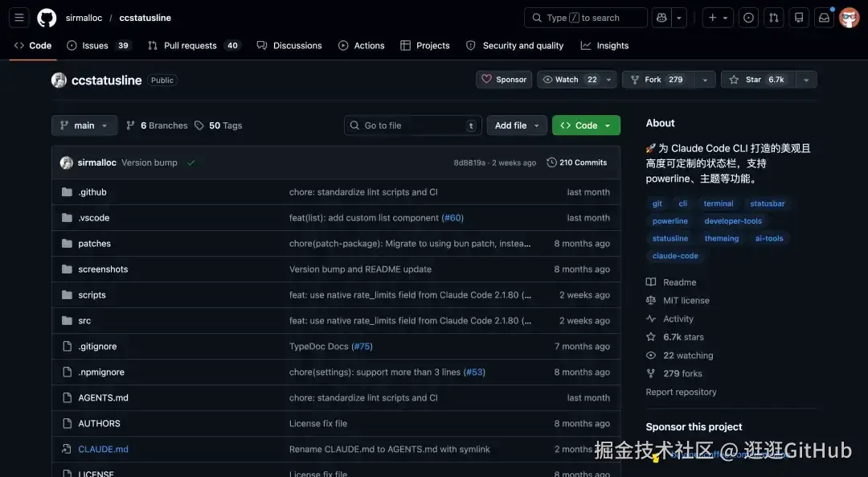Image resolution: width=868 pixels, height=477 pixels.
Task: Open the Copilot dropdown arrow
Action: [679, 18]
